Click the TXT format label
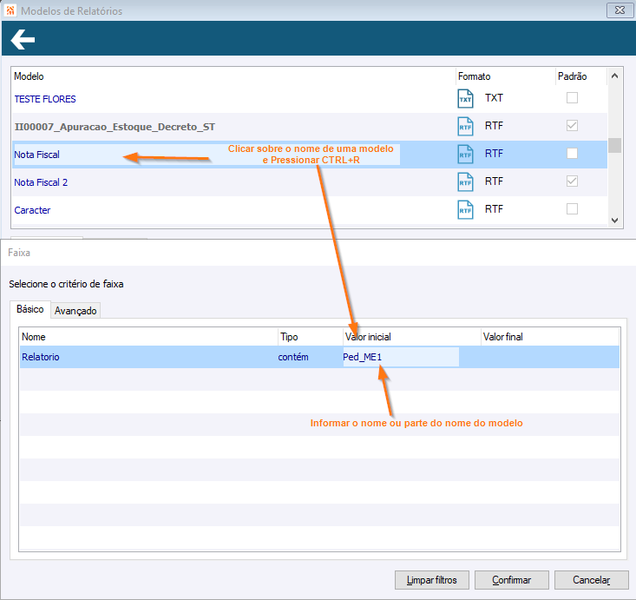This screenshot has height=600, width=636. click(x=494, y=98)
